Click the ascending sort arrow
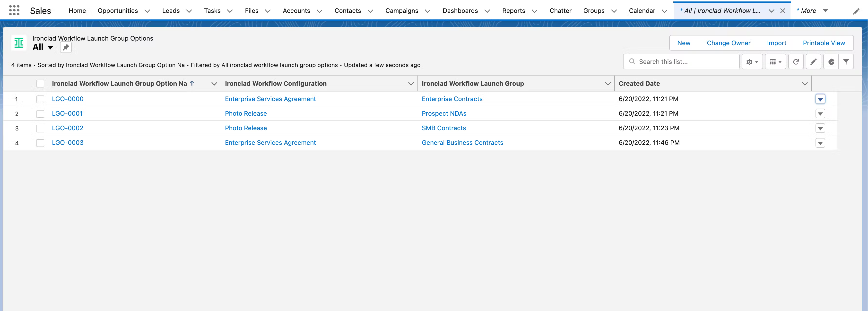868x311 pixels. click(x=192, y=83)
